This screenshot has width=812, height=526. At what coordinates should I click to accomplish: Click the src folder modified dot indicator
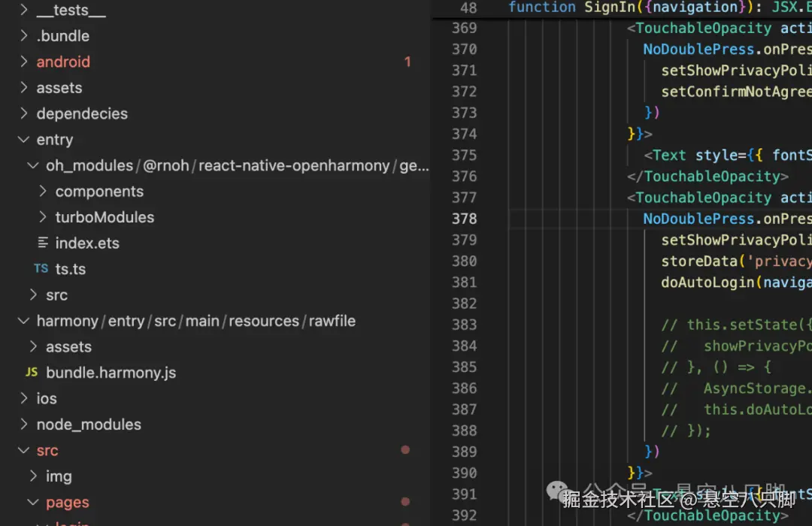[405, 450]
